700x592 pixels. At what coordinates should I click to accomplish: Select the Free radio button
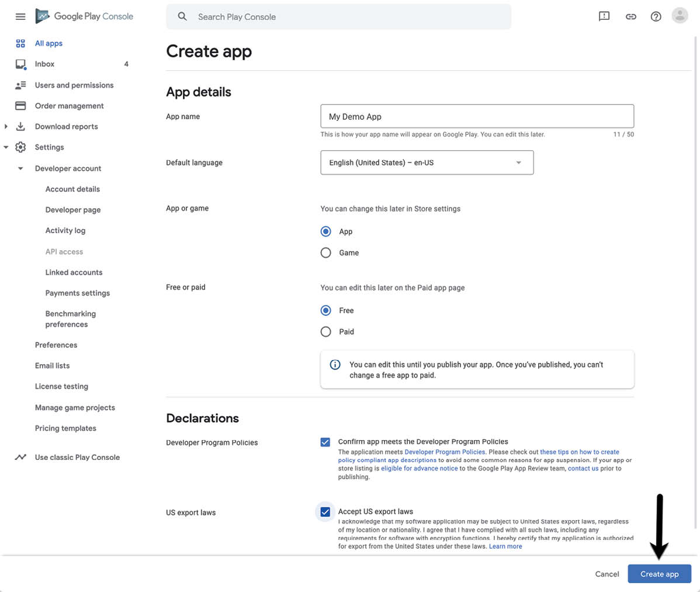[326, 310]
